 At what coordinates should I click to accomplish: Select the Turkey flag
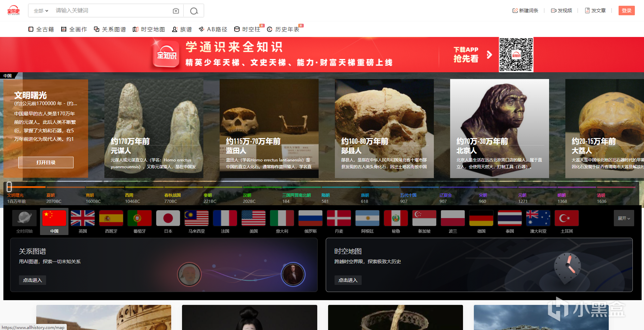(x=567, y=218)
